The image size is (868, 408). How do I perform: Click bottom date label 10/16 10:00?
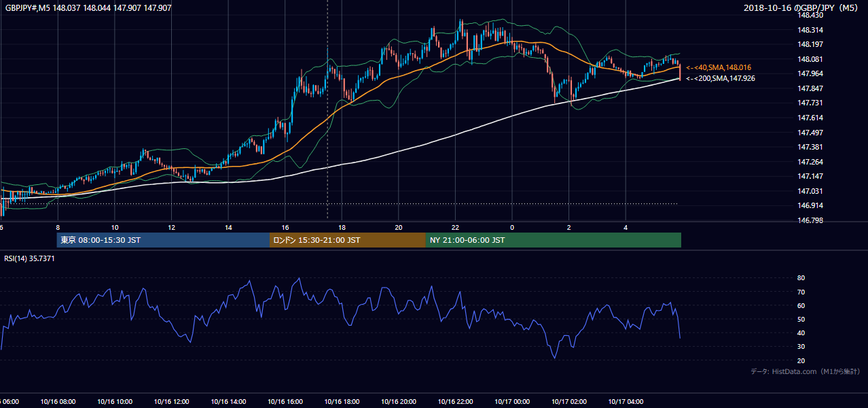click(x=115, y=402)
